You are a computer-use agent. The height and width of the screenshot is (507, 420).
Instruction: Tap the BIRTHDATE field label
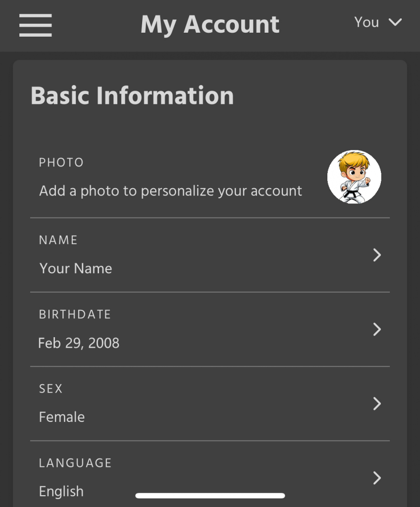pos(75,314)
